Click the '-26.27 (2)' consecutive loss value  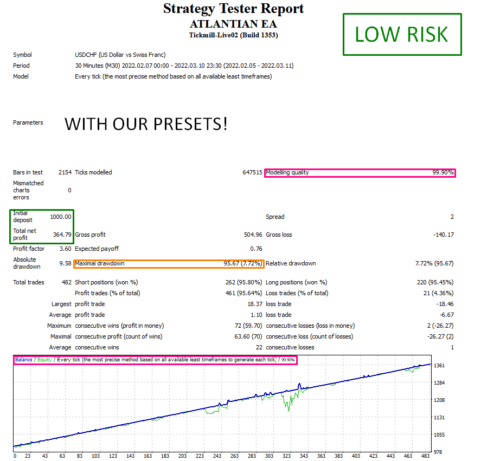tap(440, 336)
